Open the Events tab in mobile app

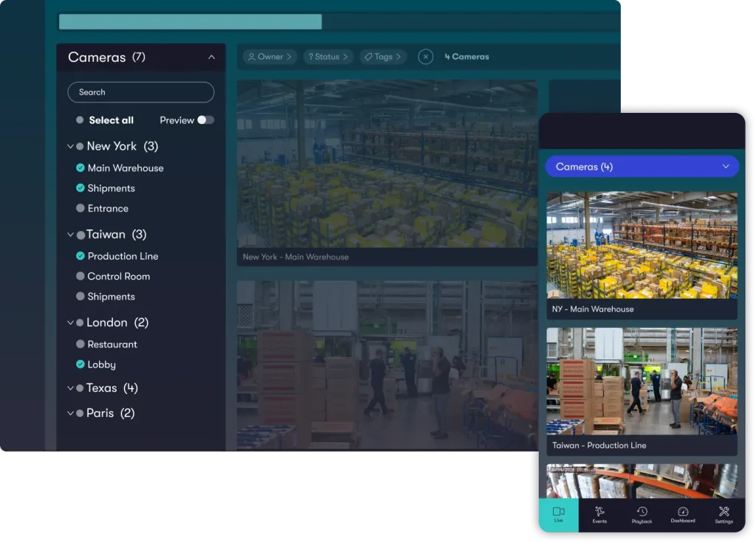tap(599, 515)
